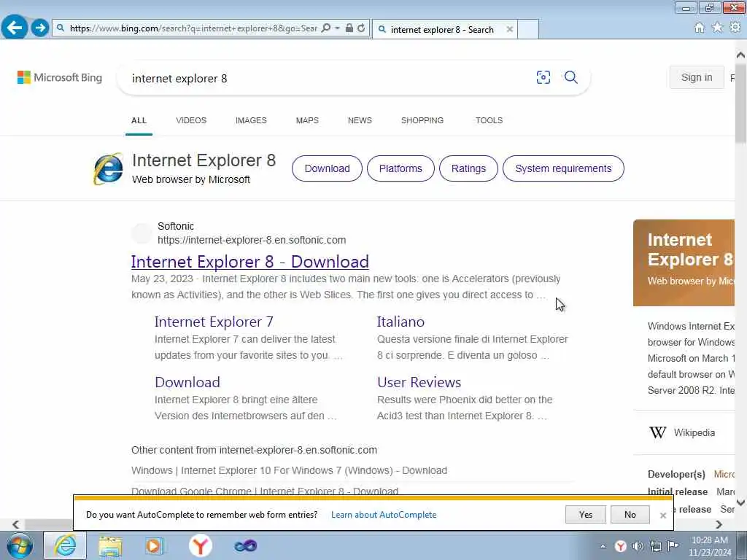
Task: Open Windows Media Player taskbar icon
Action: [x=155, y=545]
